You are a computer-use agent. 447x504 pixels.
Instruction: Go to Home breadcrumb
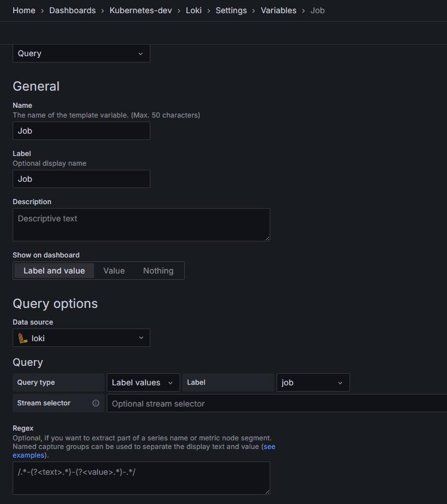(x=24, y=10)
